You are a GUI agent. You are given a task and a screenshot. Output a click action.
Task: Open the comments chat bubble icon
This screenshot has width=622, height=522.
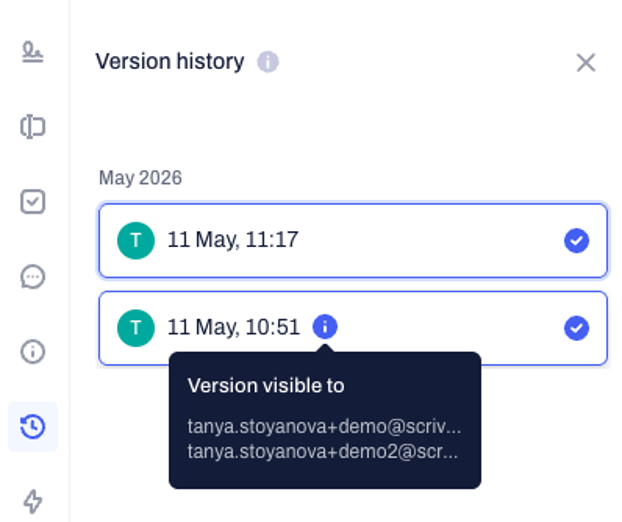33,276
